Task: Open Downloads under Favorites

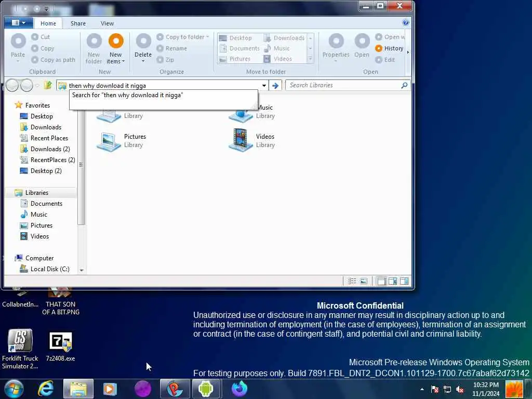Action: [41, 127]
